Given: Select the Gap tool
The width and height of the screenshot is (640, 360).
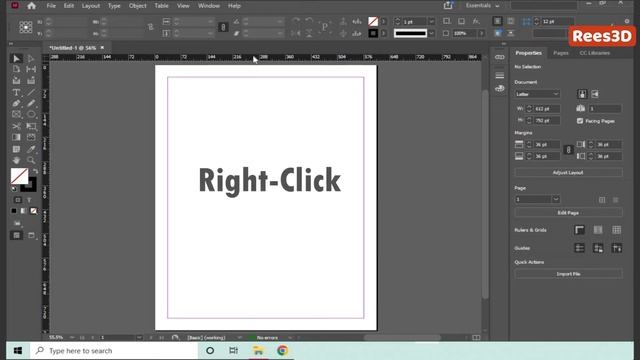Looking at the screenshot, I should (x=31, y=69).
